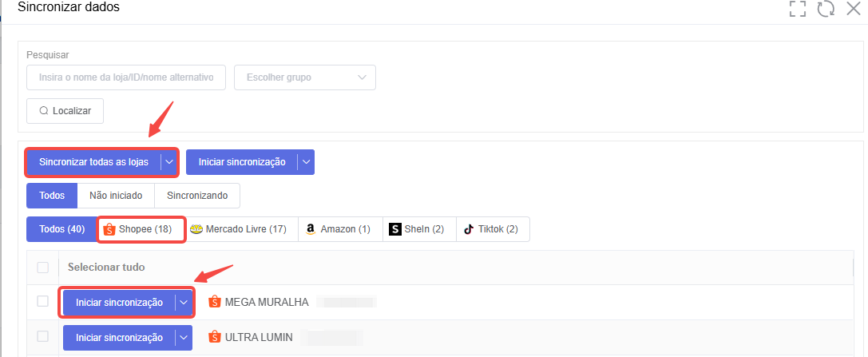Click the Shopee icon beside MEGA MURALHA
Viewport: 868px width, 357px height.
pyautogui.click(x=214, y=302)
